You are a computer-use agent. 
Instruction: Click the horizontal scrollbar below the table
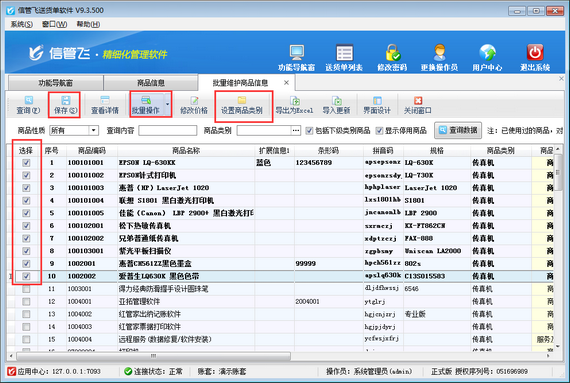click(x=153, y=356)
